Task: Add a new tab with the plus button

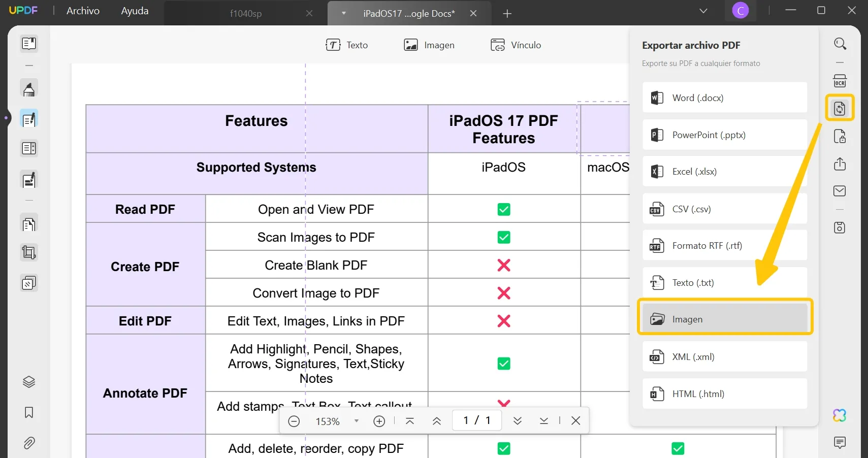Action: pos(507,14)
